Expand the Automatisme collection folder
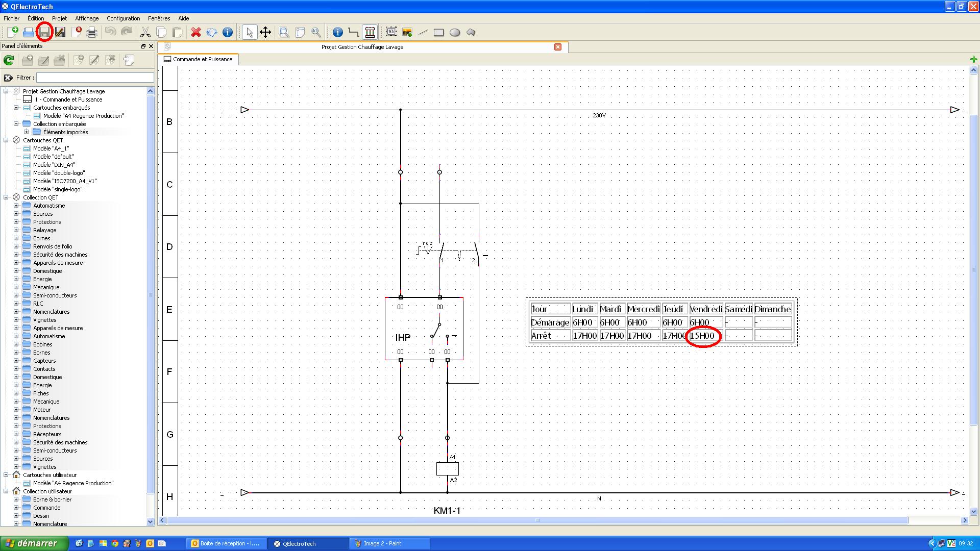Viewport: 980px width, 551px height. 16,206
